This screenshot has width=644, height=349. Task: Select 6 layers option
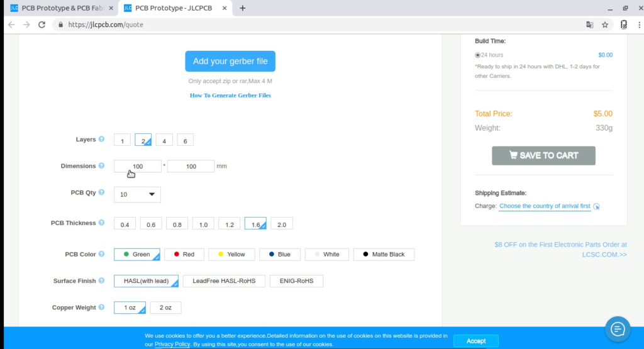(x=186, y=140)
